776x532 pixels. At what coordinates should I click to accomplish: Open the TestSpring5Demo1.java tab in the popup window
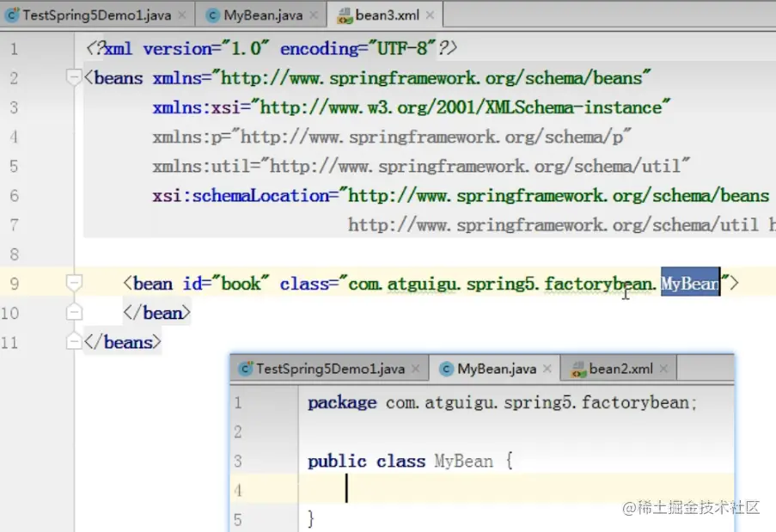tap(330, 369)
